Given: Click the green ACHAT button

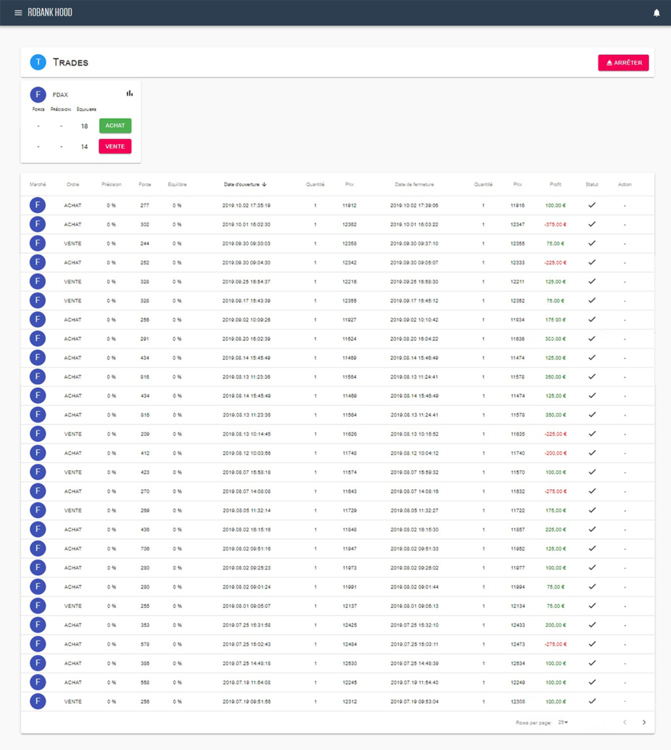Looking at the screenshot, I should pyautogui.click(x=115, y=126).
